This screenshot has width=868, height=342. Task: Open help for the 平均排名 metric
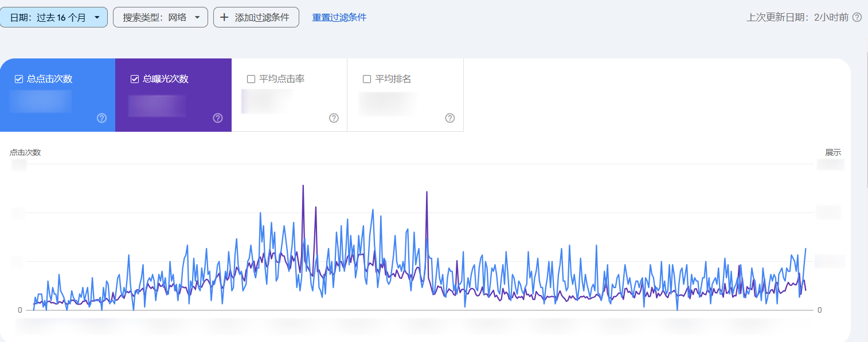tap(450, 118)
